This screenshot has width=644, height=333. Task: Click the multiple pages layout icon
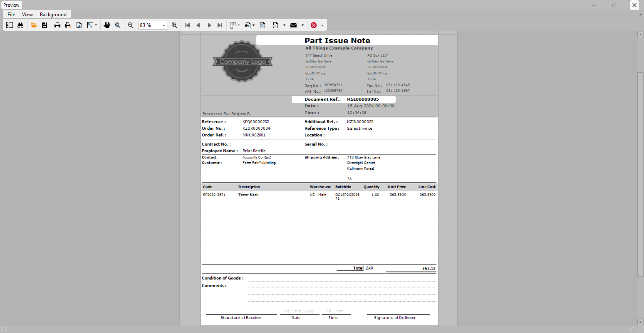(233, 25)
